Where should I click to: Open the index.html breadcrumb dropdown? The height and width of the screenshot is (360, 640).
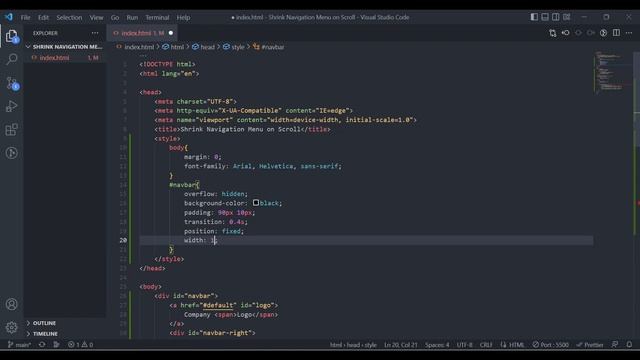coord(136,47)
